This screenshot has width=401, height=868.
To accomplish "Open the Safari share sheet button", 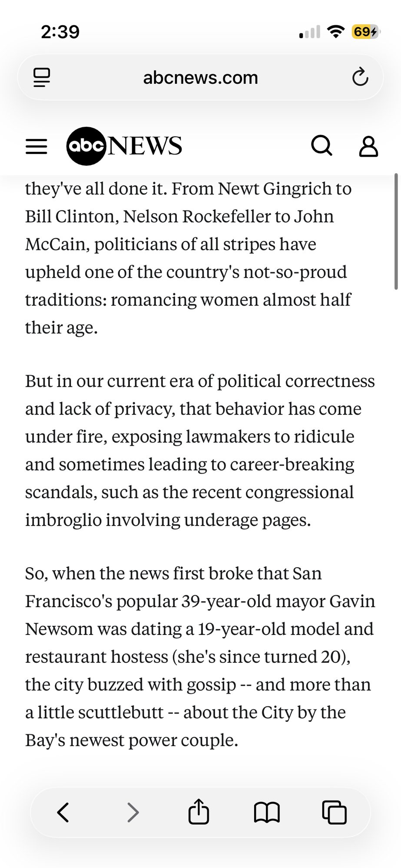I will point(199,811).
